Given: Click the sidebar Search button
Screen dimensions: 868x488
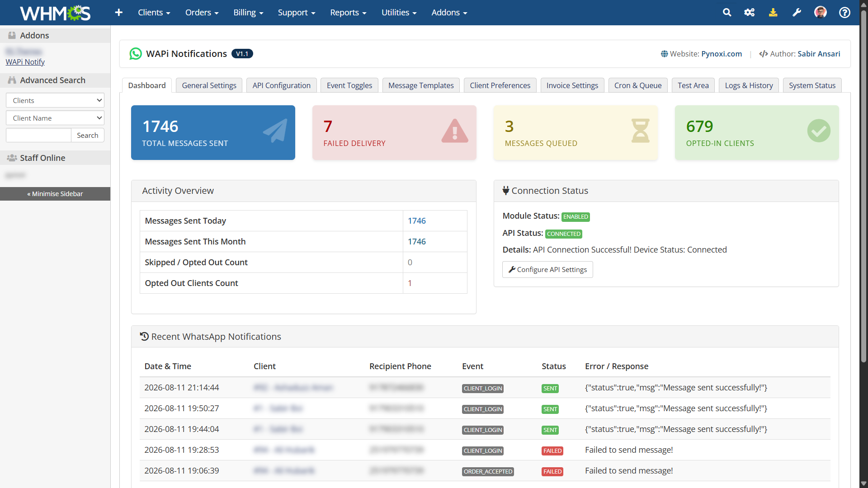Looking at the screenshot, I should click(87, 135).
